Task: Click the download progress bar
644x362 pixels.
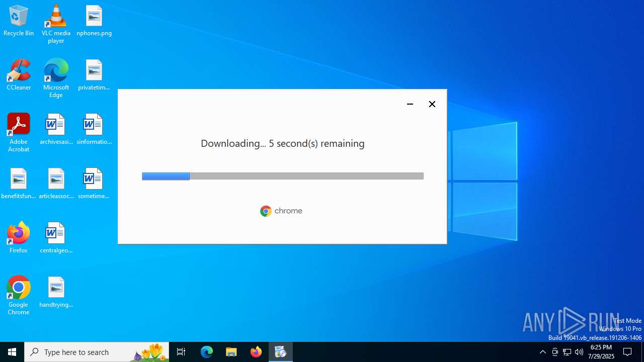Action: [283, 176]
